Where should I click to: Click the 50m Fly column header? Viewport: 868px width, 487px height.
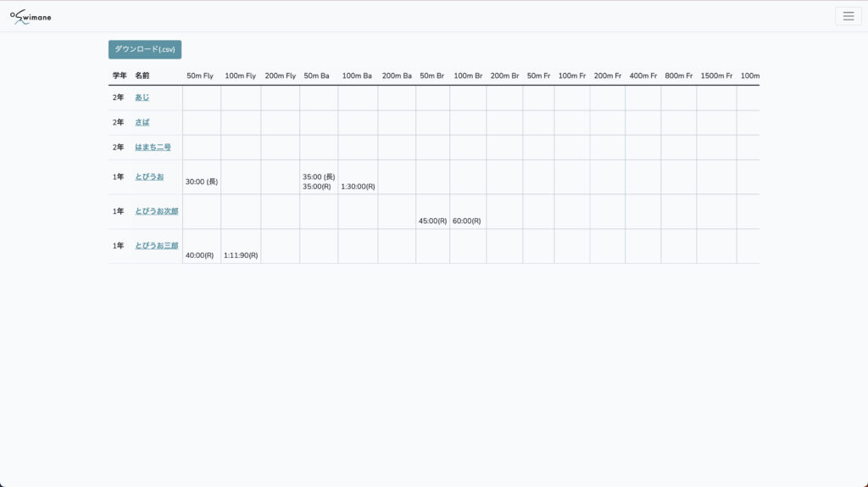coord(200,76)
